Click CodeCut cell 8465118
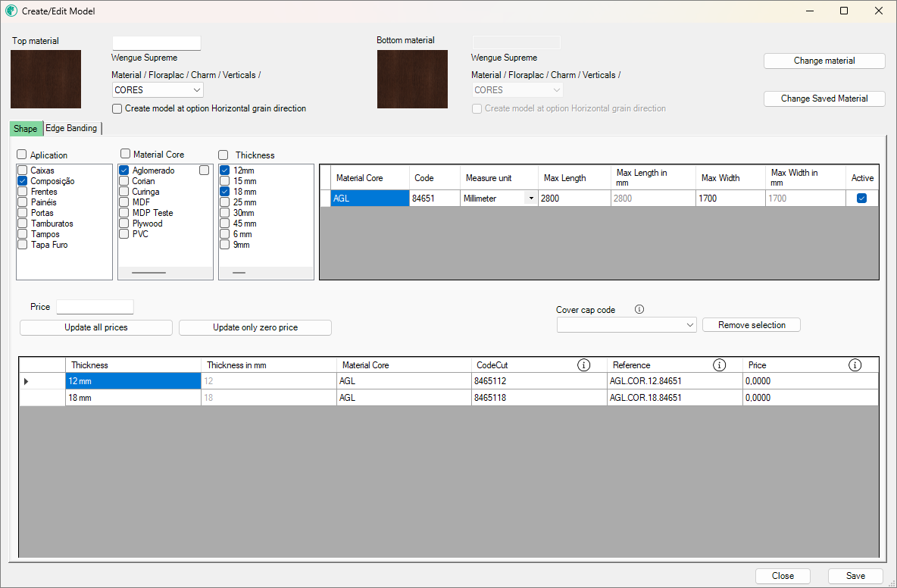897x588 pixels. 539,398
